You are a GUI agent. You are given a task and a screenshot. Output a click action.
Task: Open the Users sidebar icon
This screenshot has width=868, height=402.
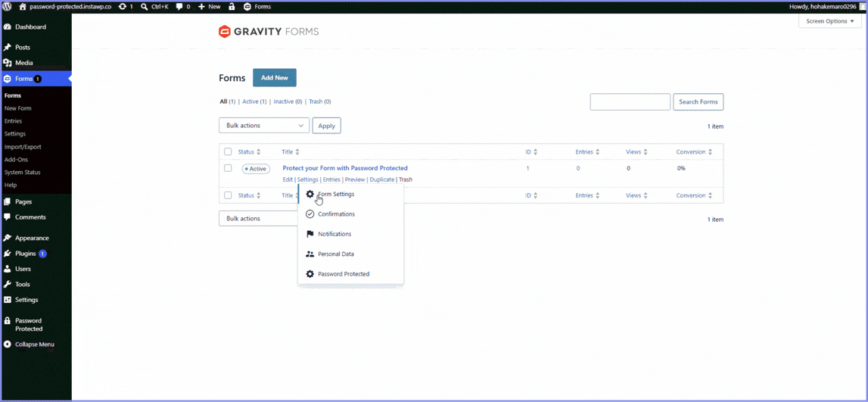8,269
